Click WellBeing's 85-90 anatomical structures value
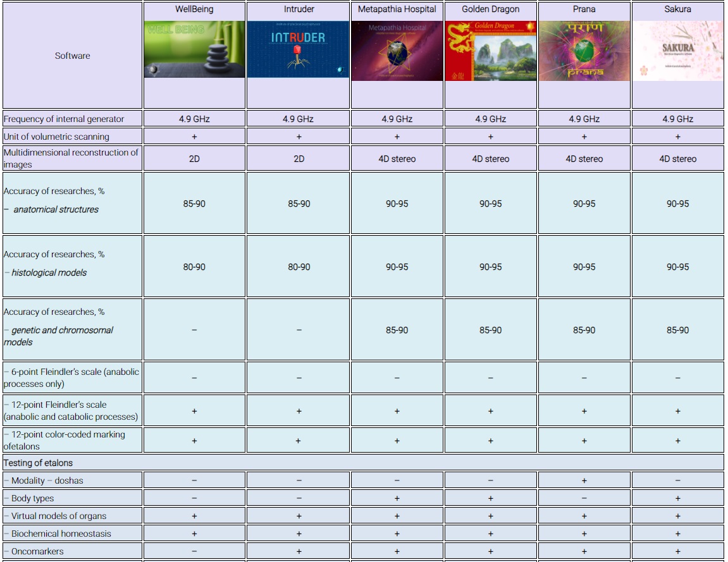 [194, 204]
